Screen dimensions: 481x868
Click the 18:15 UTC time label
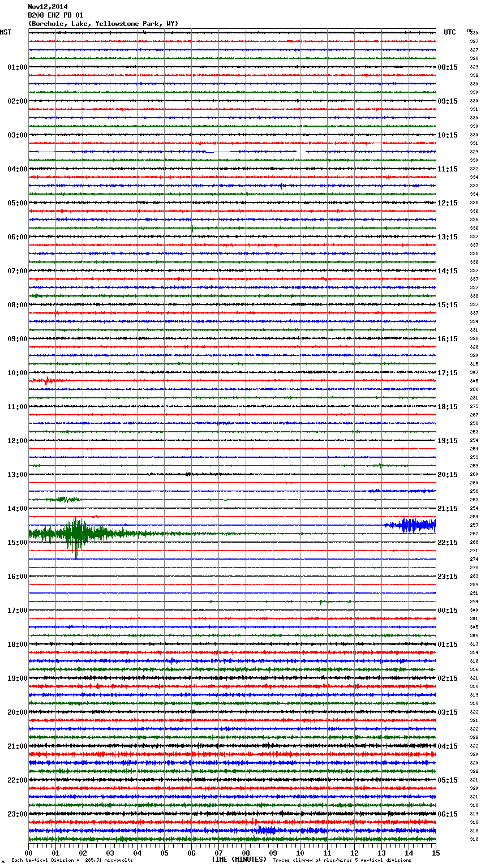[448, 407]
